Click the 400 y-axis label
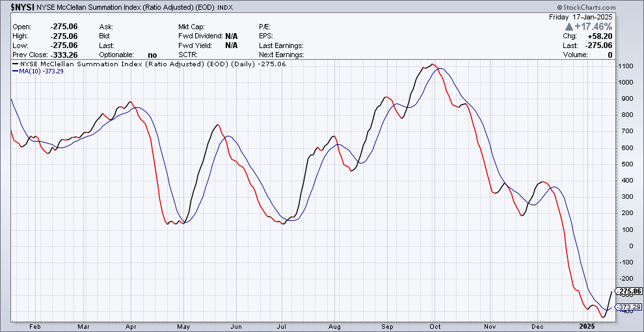The height and width of the screenshot is (332, 644). click(x=626, y=181)
